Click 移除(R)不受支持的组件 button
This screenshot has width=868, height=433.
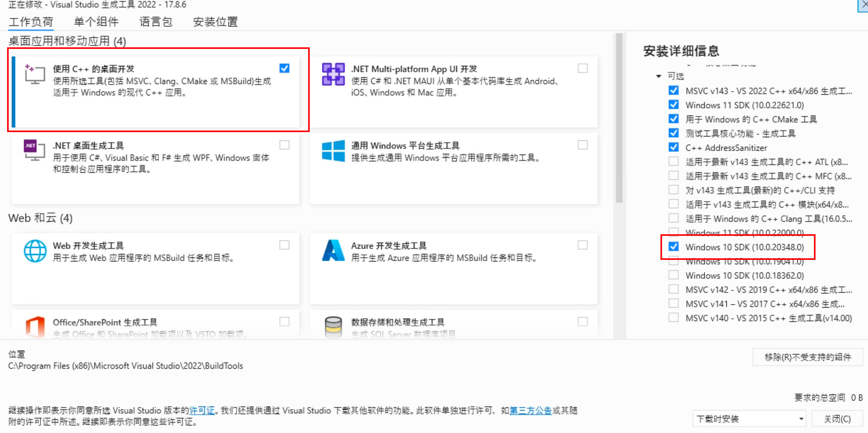[808, 357]
